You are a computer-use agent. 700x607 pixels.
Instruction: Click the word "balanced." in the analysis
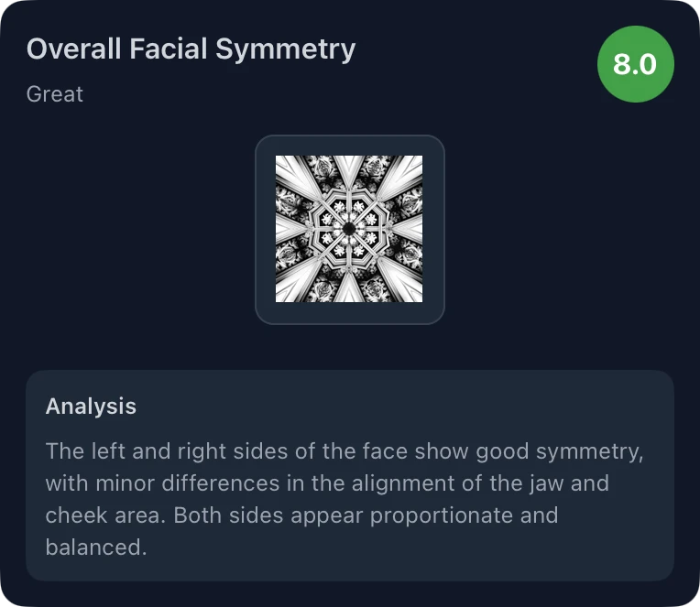pos(96,547)
